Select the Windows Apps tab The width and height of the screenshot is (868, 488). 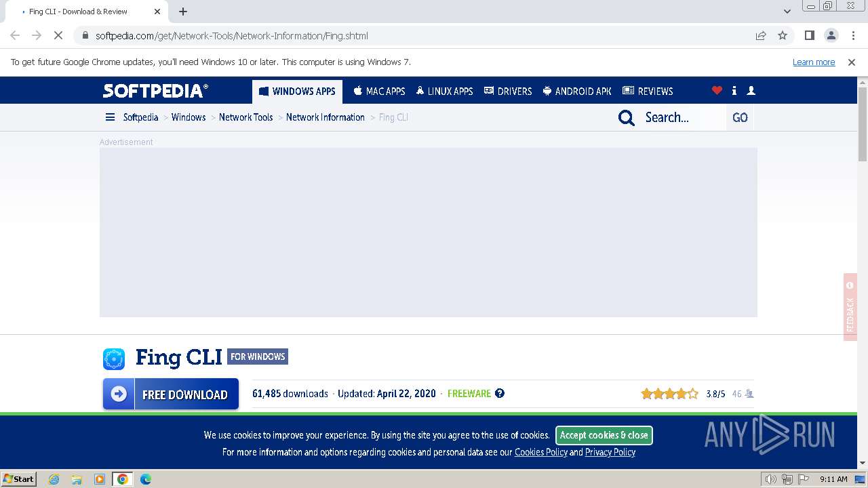click(297, 91)
